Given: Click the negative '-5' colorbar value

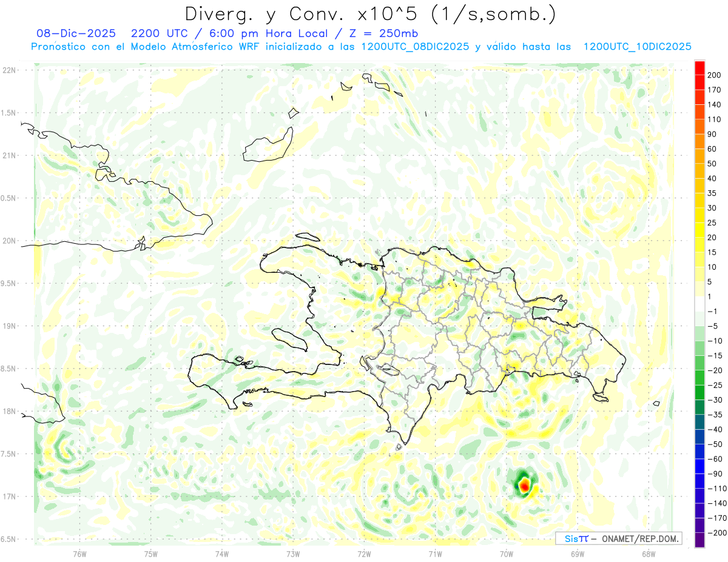Looking at the screenshot, I should pyautogui.click(x=712, y=326).
